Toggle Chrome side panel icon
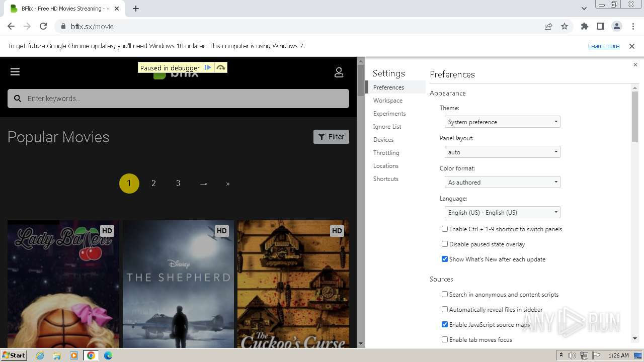Viewport: 644px width, 362px height. 601,26
